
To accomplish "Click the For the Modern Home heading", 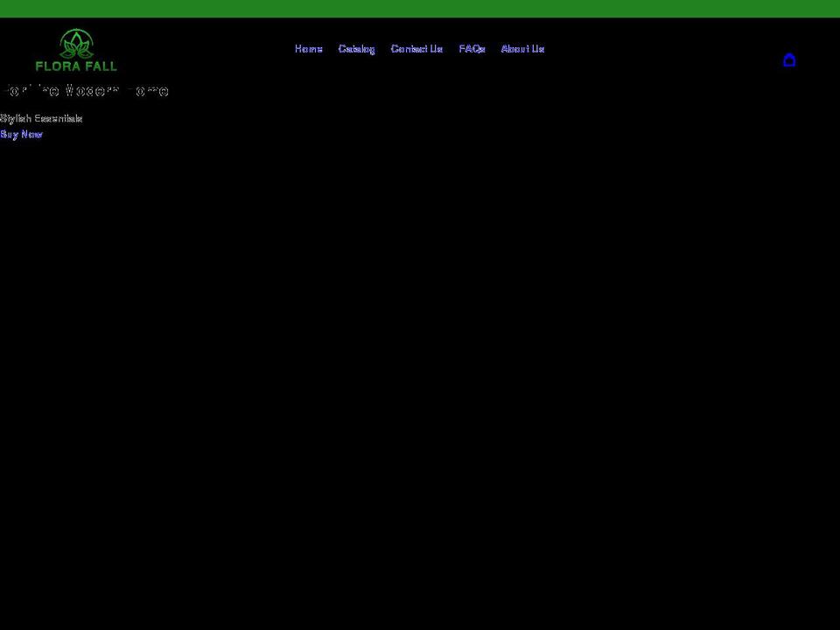I will point(84,91).
